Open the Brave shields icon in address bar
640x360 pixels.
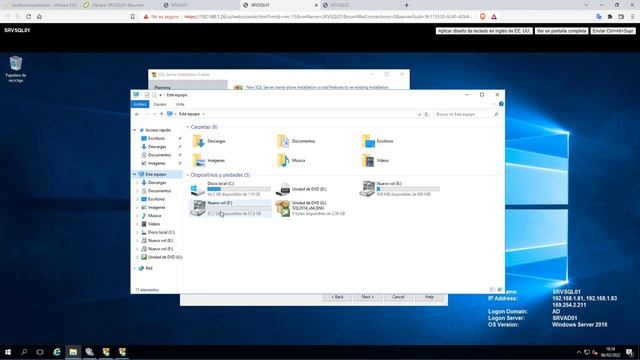pos(482,17)
